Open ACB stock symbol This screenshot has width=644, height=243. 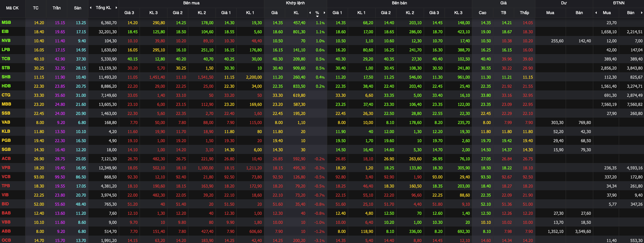click(6, 159)
